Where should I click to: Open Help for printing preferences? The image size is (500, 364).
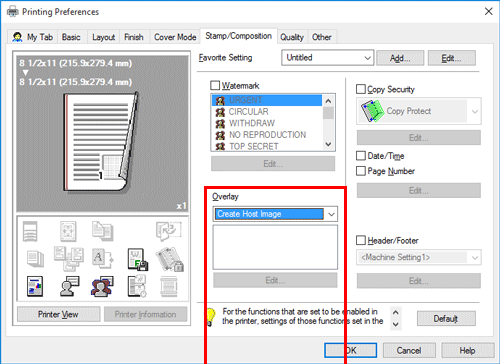(467, 350)
